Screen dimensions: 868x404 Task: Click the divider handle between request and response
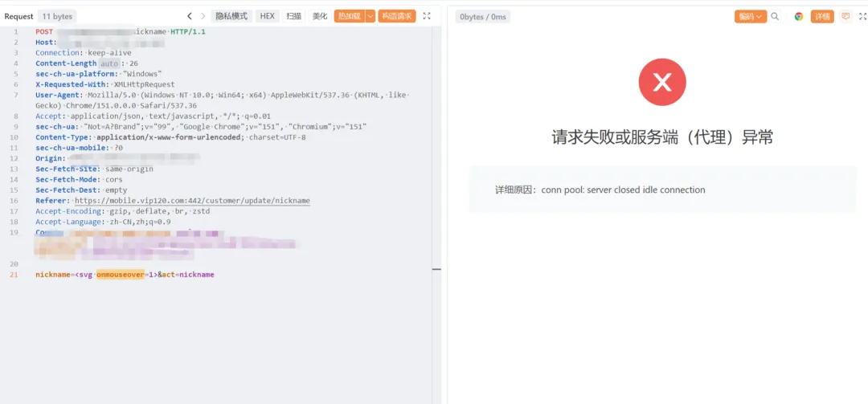(436, 270)
